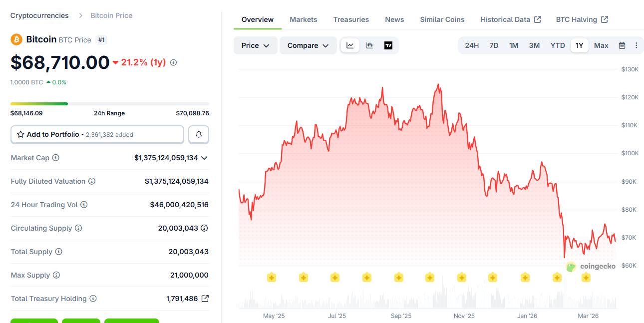Switch to the Markets tab
Screen dimensions: 644x323
(x=303, y=19)
